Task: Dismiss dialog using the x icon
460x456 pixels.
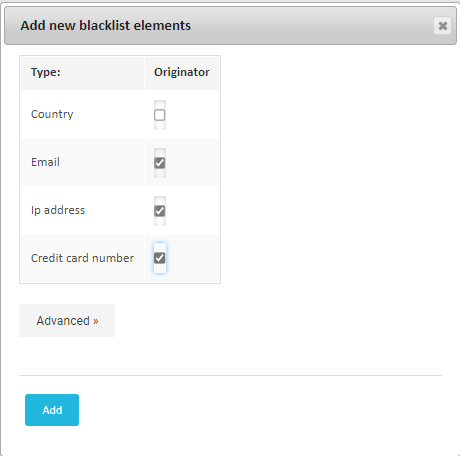Action: tap(442, 26)
